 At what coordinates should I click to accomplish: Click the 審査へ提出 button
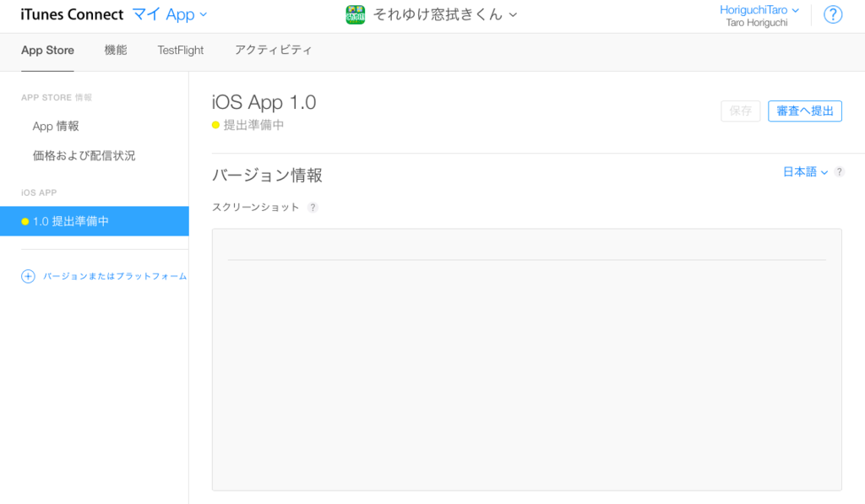(805, 111)
